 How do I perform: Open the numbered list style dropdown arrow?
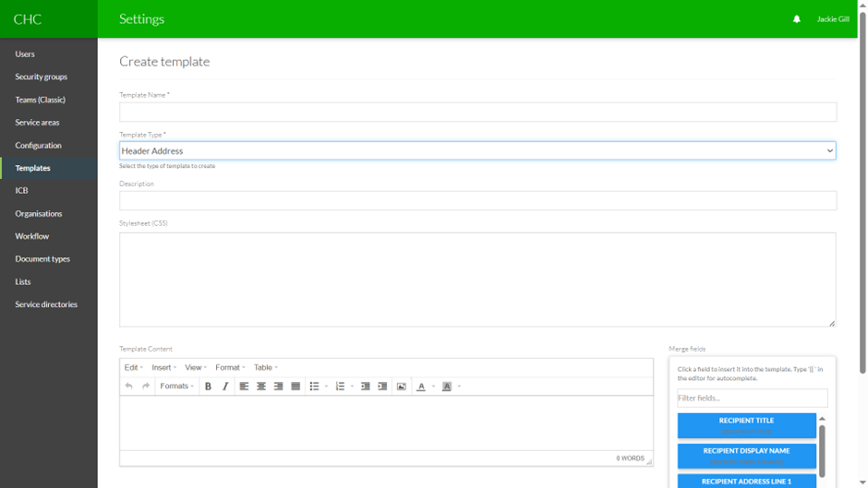point(352,387)
